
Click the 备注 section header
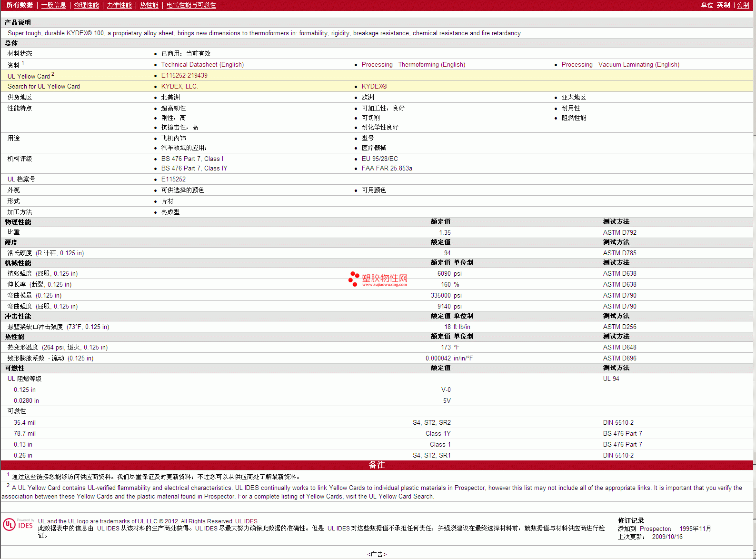[377, 465]
